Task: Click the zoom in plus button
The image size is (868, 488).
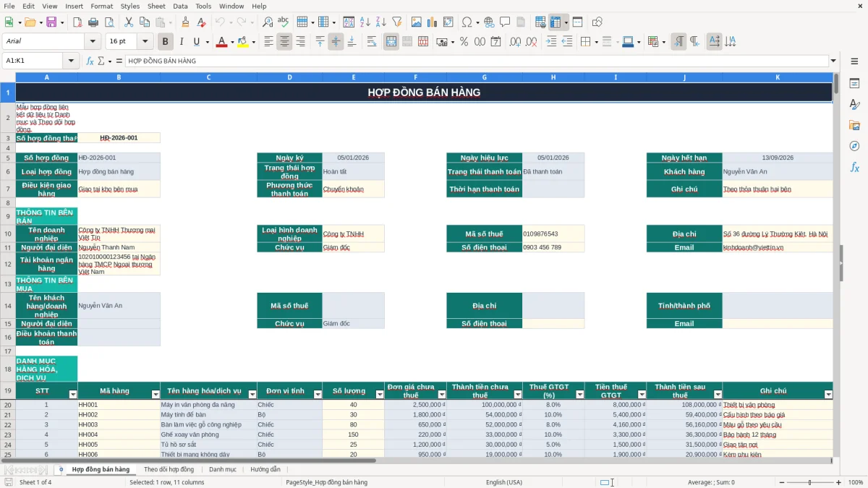Action: [x=838, y=482]
